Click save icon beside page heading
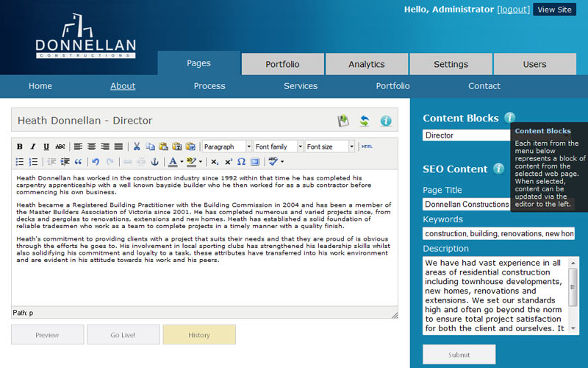The height and width of the screenshot is (368, 588). (343, 121)
